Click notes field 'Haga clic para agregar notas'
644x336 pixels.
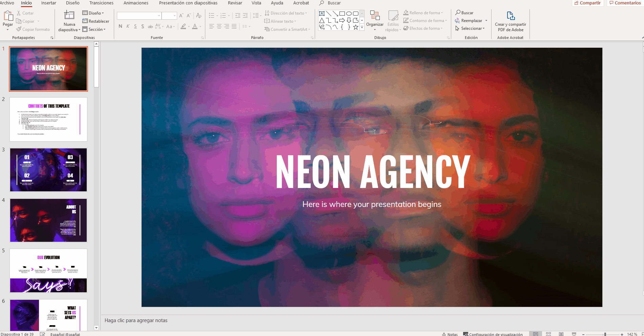pyautogui.click(x=136, y=320)
